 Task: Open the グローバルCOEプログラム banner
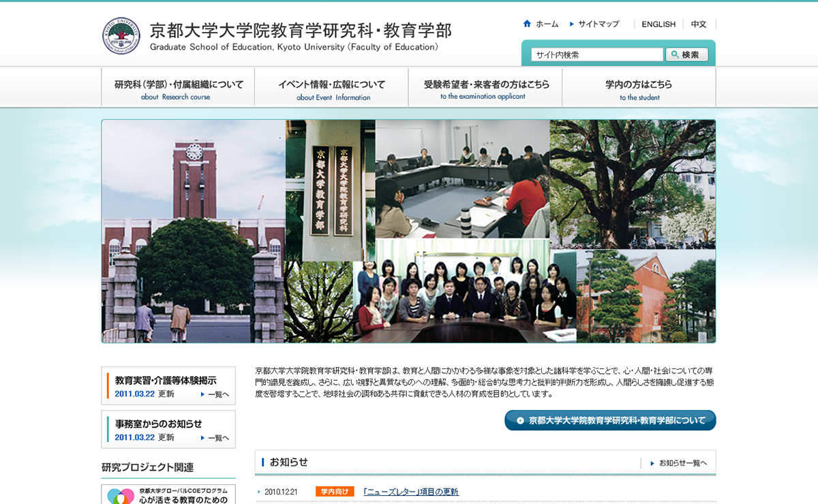[x=168, y=494]
